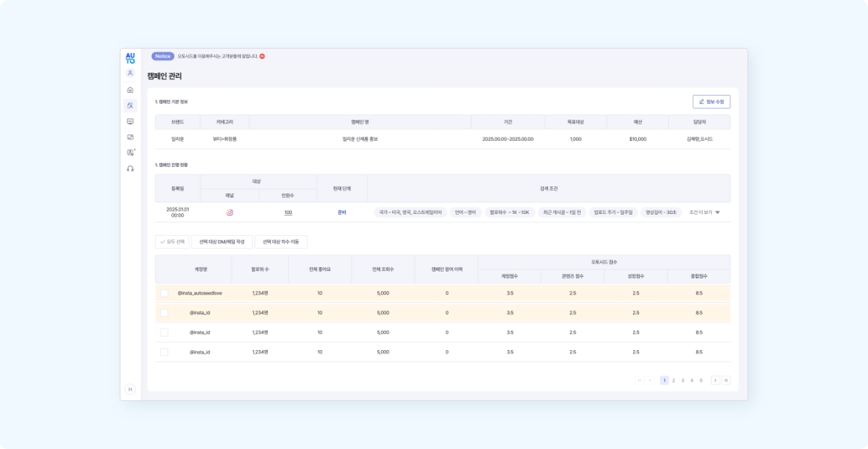Select the campaign management sidebar icon
Screen dimensions: 868x449
[130, 106]
